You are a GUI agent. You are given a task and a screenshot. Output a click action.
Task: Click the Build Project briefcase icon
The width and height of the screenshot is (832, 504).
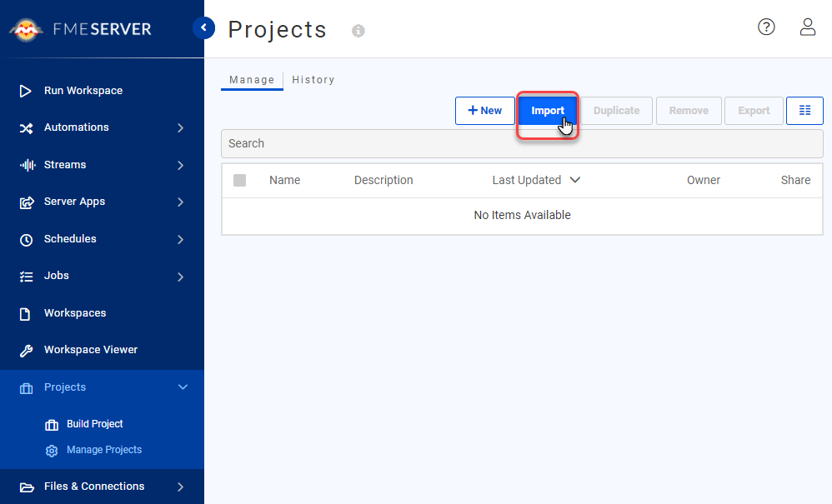pyautogui.click(x=51, y=424)
